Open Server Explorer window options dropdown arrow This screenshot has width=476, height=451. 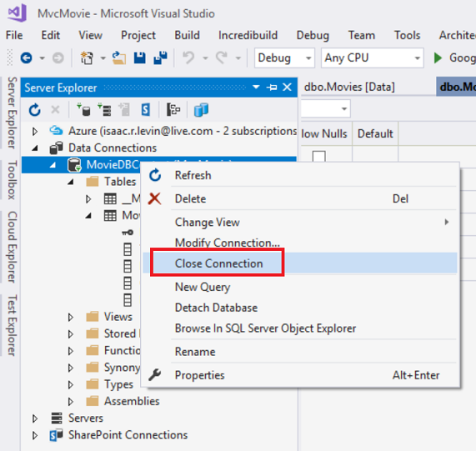[x=256, y=87]
